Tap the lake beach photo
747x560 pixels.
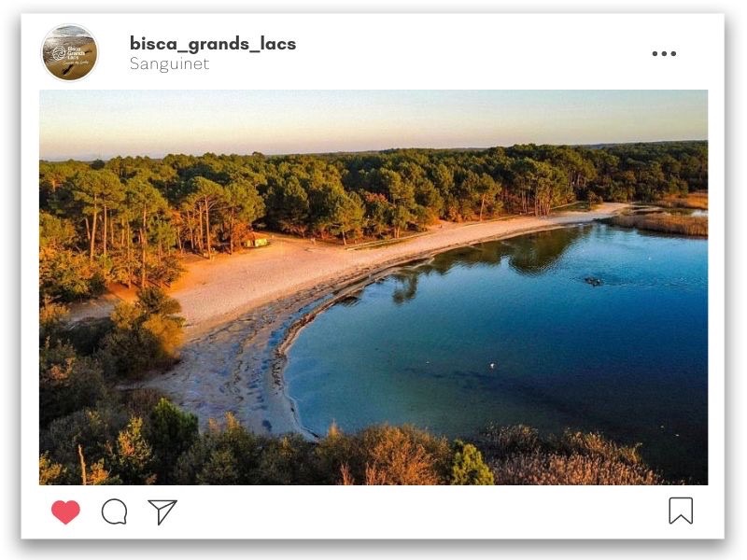pyautogui.click(x=373, y=287)
